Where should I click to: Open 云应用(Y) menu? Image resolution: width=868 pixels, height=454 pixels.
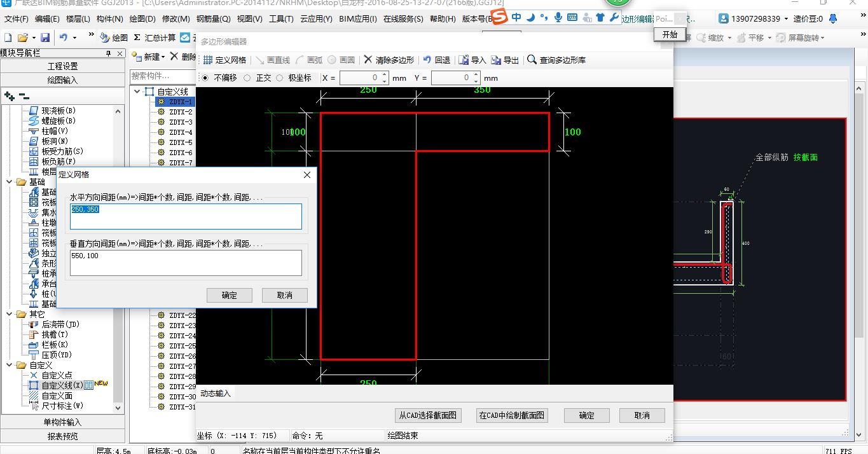tap(315, 19)
